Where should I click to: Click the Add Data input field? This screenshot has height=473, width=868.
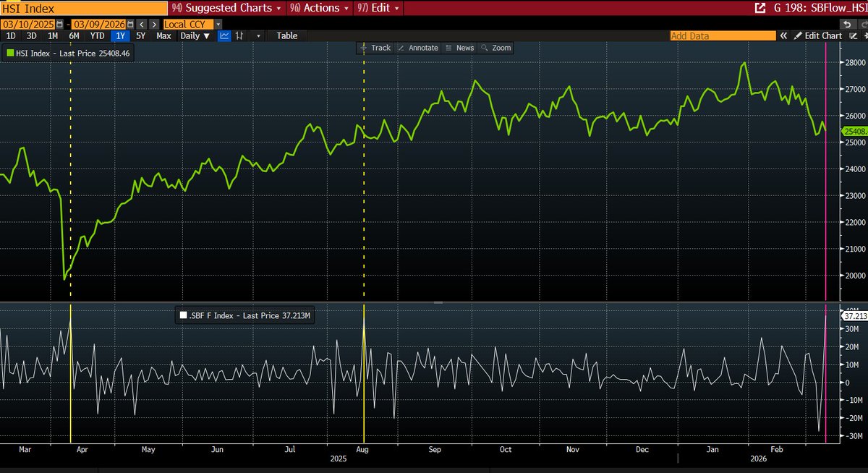click(x=723, y=35)
